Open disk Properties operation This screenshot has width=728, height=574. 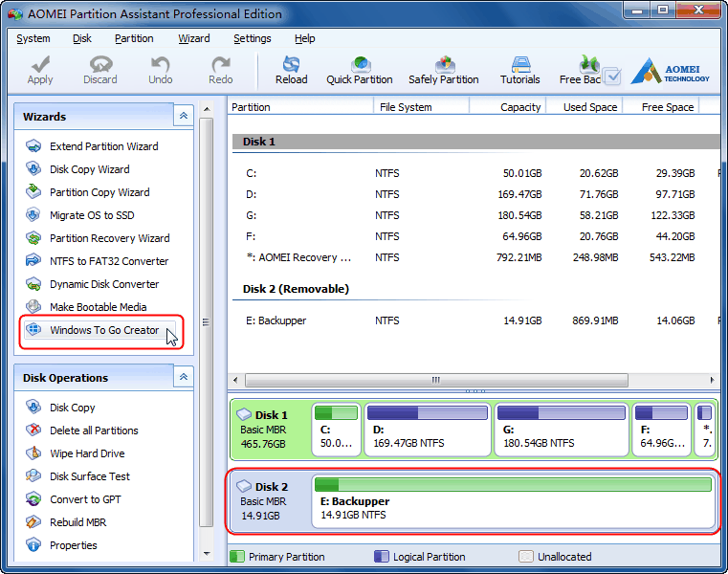point(74,545)
